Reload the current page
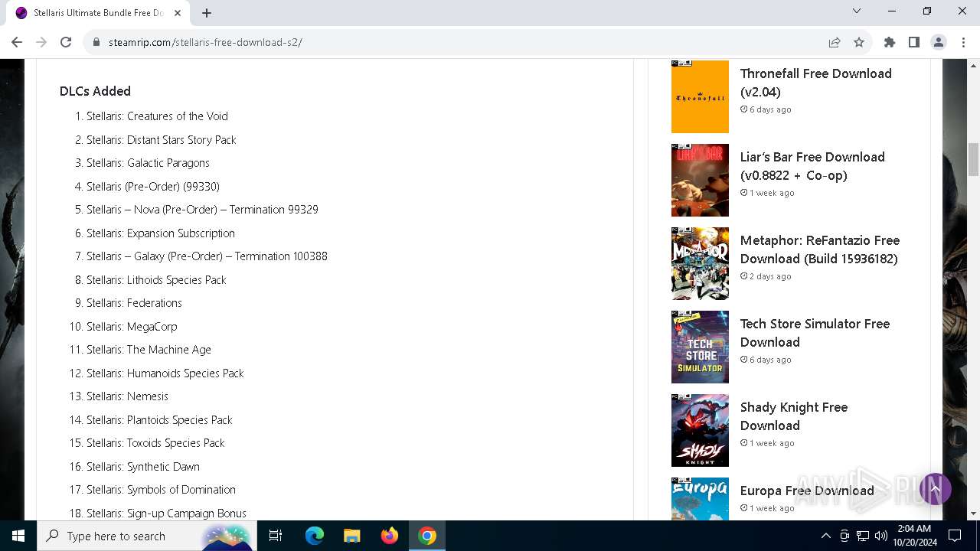This screenshot has height=551, width=980. [66, 42]
